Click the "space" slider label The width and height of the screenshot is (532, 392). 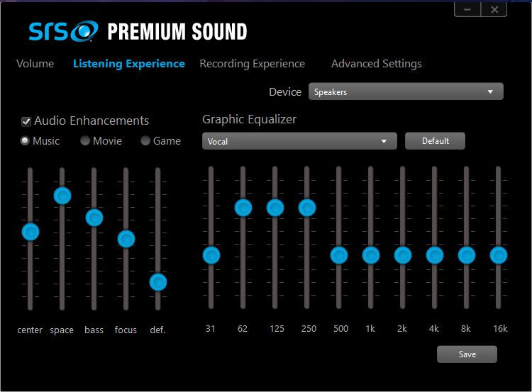[x=62, y=330]
